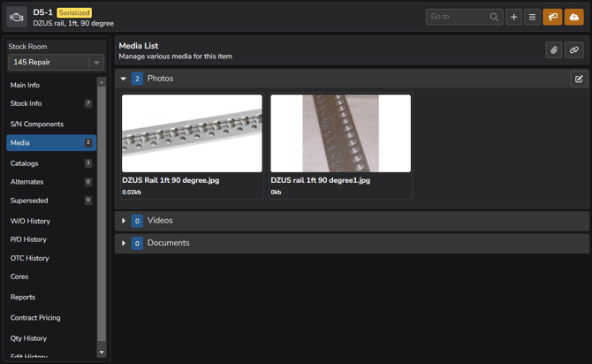Click the file name DZUS Rail 1ft 90 degree.jpg
This screenshot has height=364, width=592.
coord(171,180)
